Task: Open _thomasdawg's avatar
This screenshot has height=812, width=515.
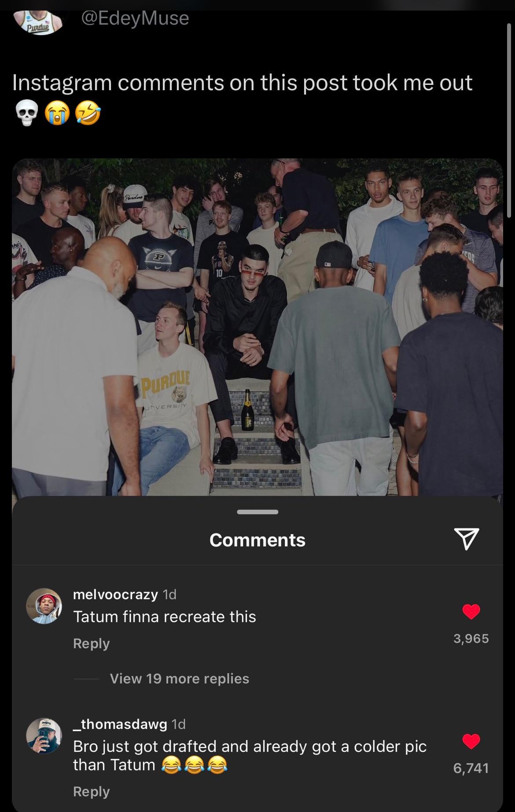Action: 44,736
